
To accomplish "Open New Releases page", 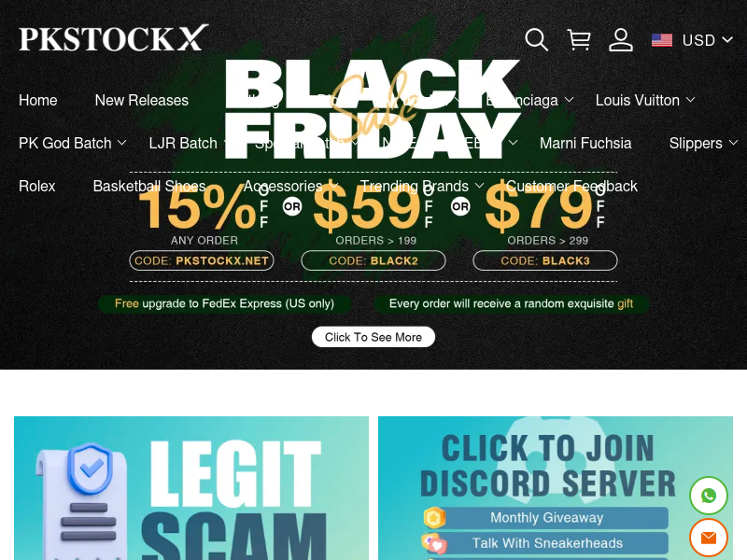I will 142,100.
